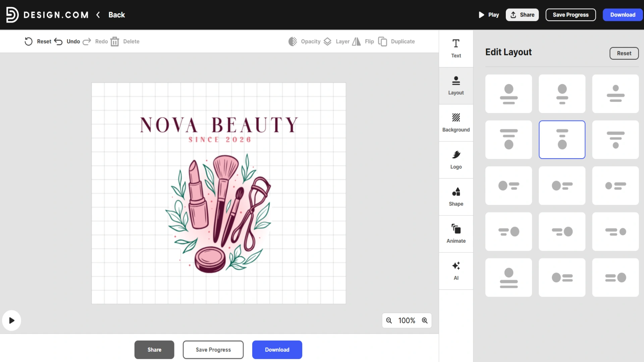Viewport: 644px width, 362px height.
Task: Switch to the Layout tab
Action: tap(456, 86)
